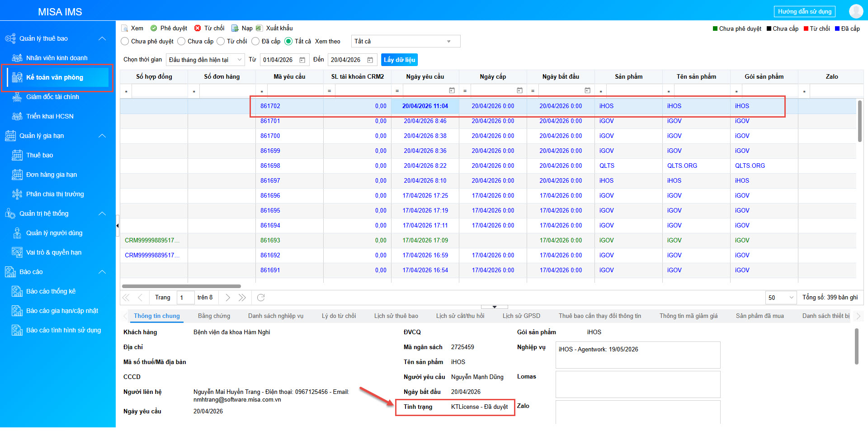Viewport: 868px width, 431px height.
Task: Open the Lịch sử thuê bao tab
Action: pyautogui.click(x=396, y=316)
